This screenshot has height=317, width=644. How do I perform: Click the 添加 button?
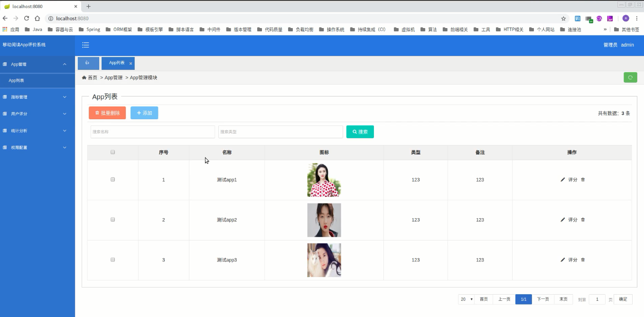click(144, 113)
